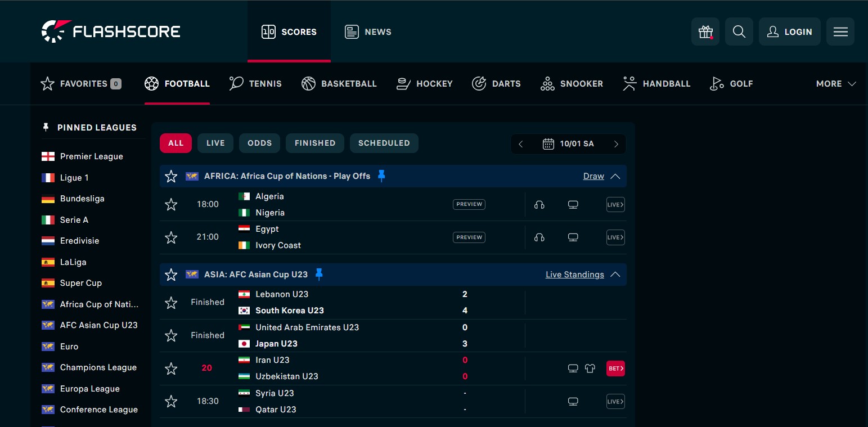Open the search function
The image size is (868, 427).
[x=739, y=32]
